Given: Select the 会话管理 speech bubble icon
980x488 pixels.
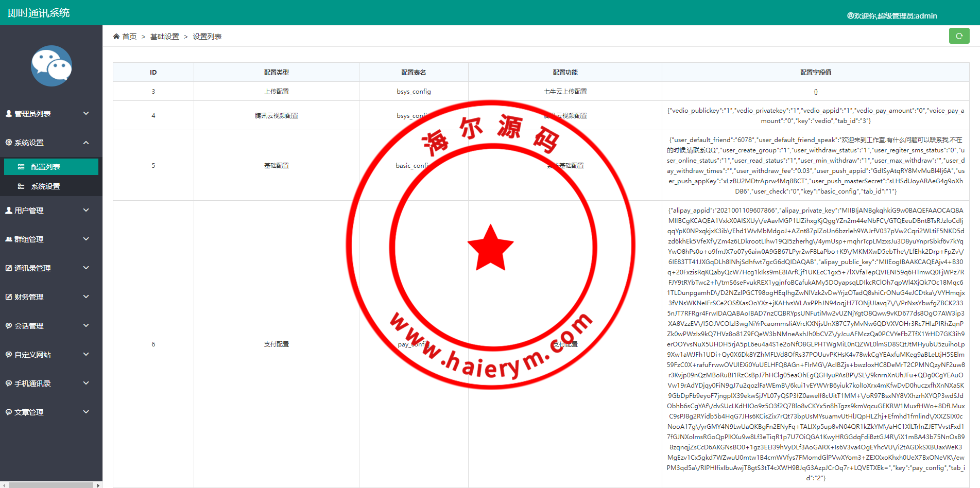Looking at the screenshot, I should coord(8,325).
